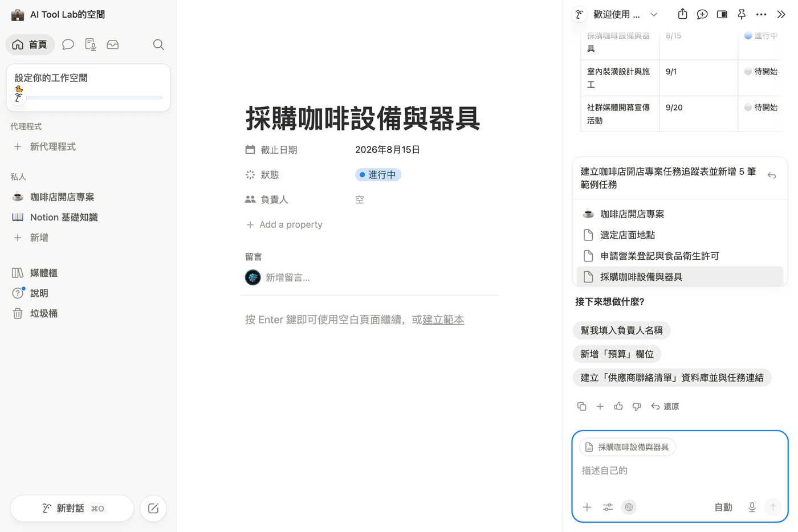798x532 pixels.
Task: Click the 描述自己的 chat input field
Action: pyautogui.click(x=679, y=470)
